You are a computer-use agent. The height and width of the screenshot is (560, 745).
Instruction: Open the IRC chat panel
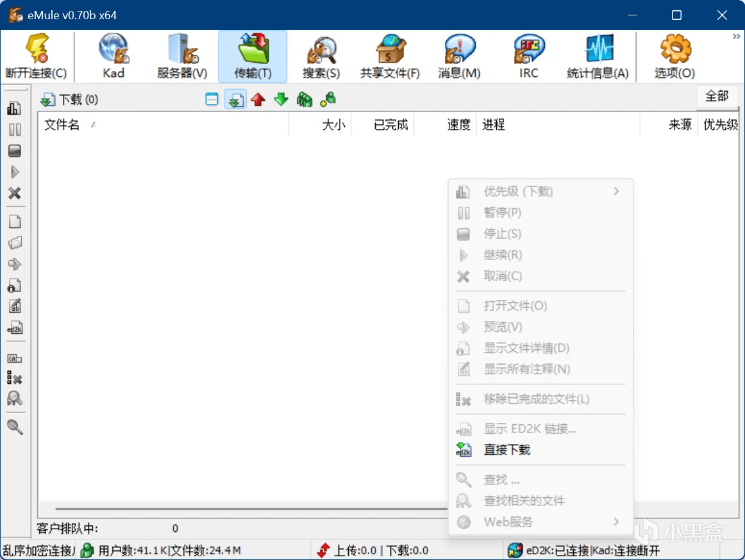(528, 56)
